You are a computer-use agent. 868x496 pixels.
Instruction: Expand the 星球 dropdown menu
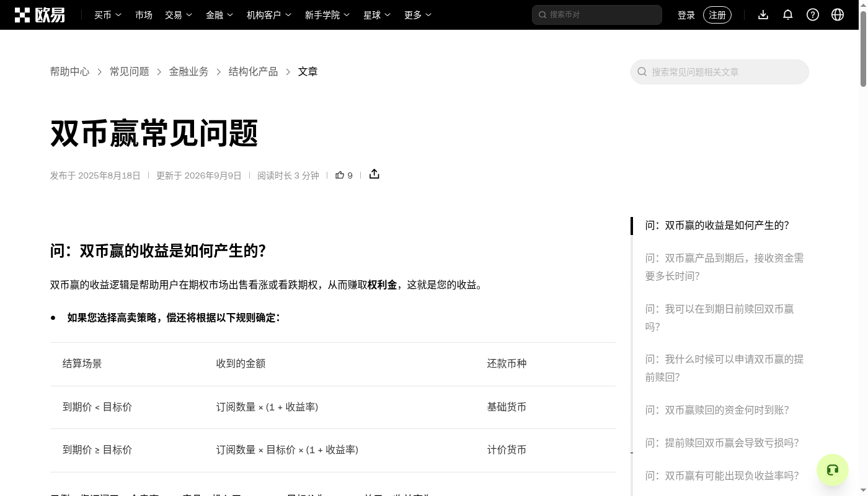[377, 15]
